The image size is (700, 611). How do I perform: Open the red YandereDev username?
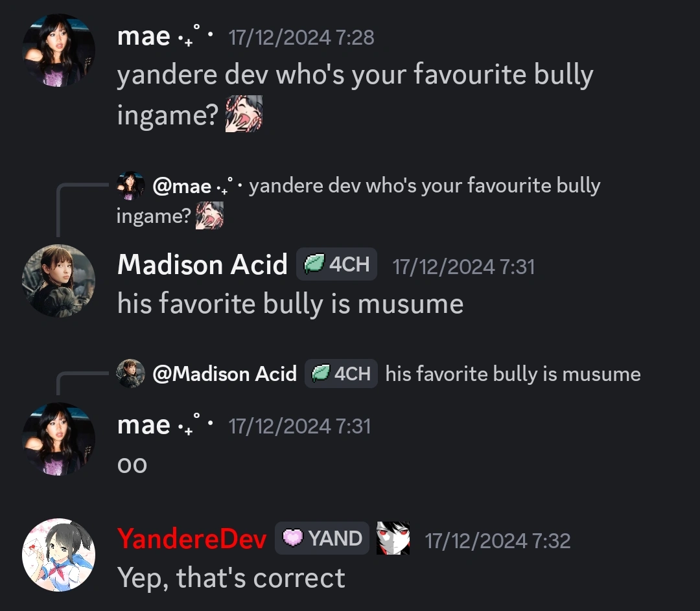pos(192,538)
